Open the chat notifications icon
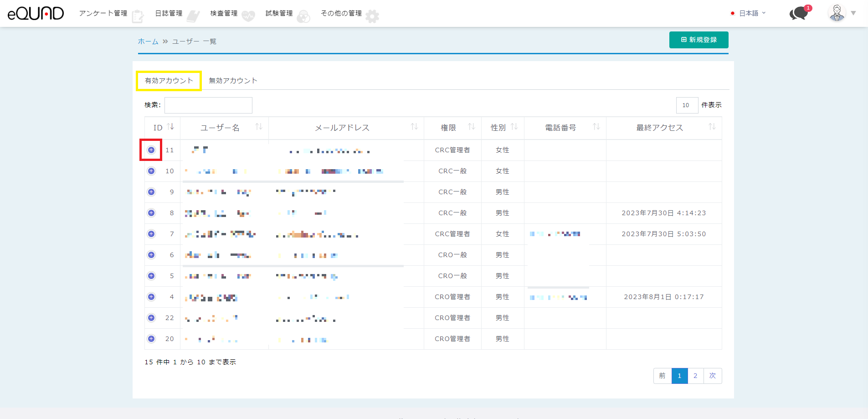Image resolution: width=868 pixels, height=419 pixels. (x=798, y=14)
